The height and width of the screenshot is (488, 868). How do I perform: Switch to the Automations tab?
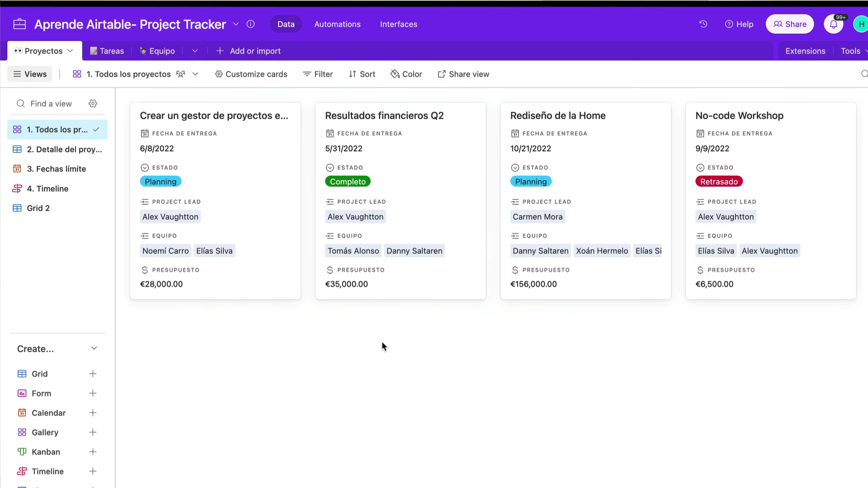click(x=337, y=24)
